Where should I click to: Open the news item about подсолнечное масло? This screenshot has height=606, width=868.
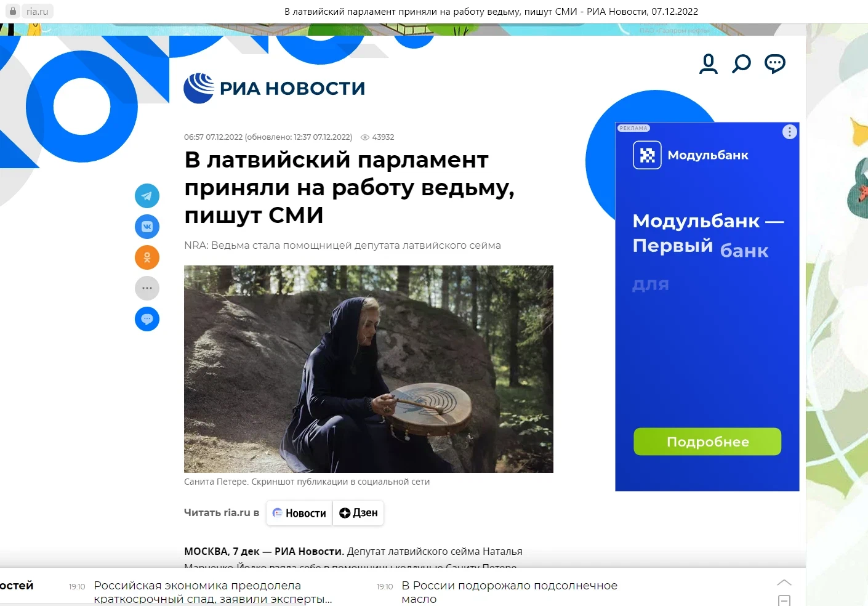pyautogui.click(x=510, y=592)
